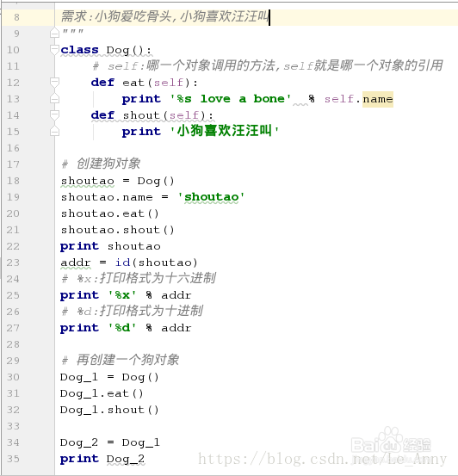Collapse the eat method fold marker on line 12
458x476 pixels.
[54, 82]
